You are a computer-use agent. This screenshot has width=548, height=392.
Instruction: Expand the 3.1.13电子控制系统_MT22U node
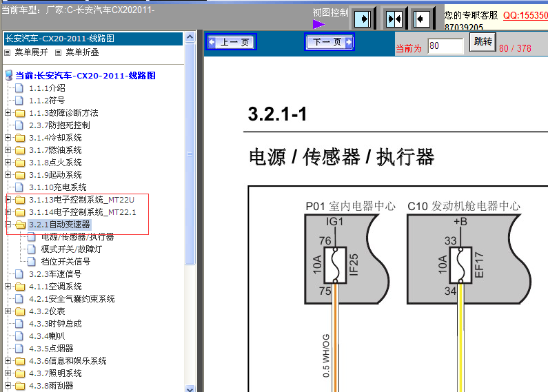[8, 200]
